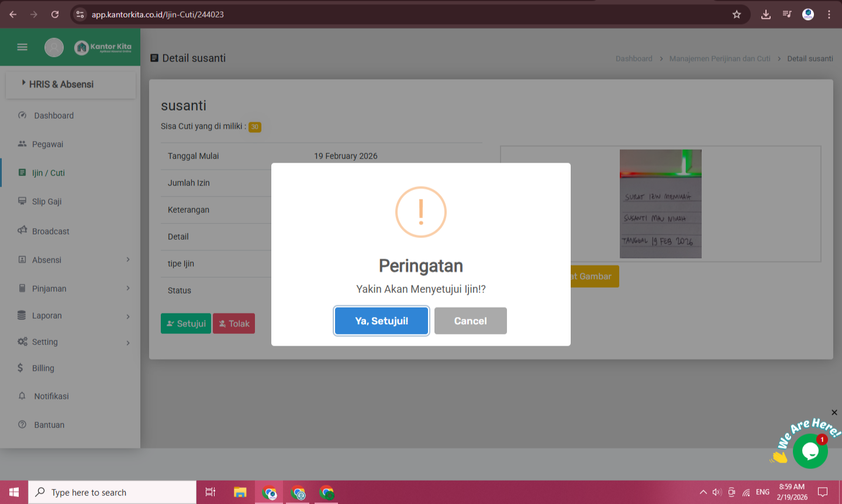Reload the page using the refresh icon
The width and height of the screenshot is (842, 504).
(x=55, y=15)
